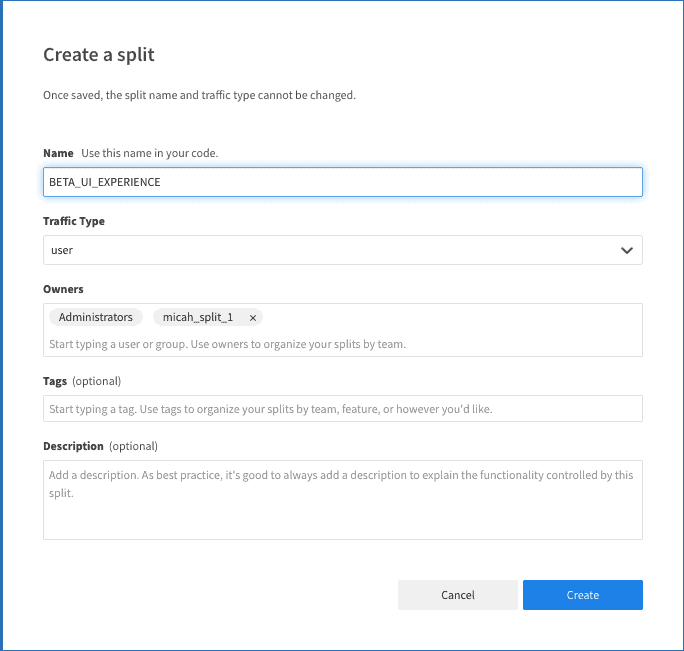
Task: Click the 'Create a split' heading
Action: pyautogui.click(x=99, y=55)
